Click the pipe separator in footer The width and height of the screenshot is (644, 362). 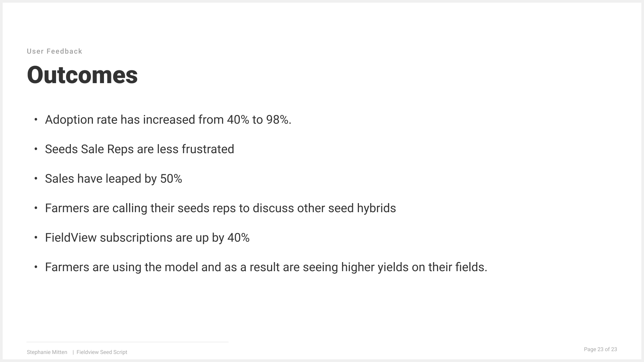(73, 352)
